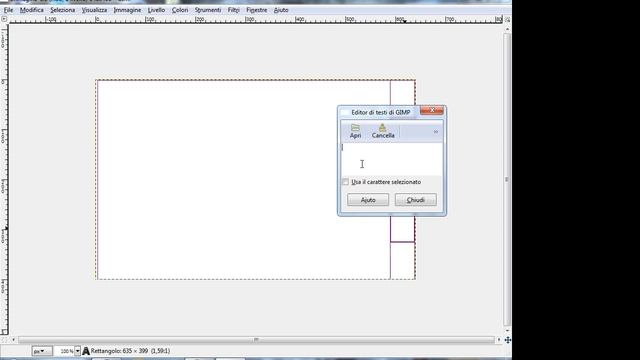Click the text tool icon in status bar
This screenshot has height=360, width=640.
86,351
